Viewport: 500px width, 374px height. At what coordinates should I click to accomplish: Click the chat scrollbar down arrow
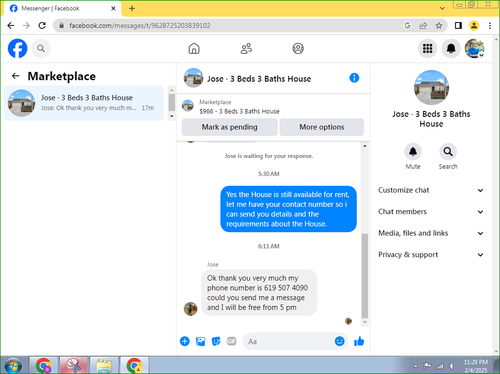(x=365, y=322)
